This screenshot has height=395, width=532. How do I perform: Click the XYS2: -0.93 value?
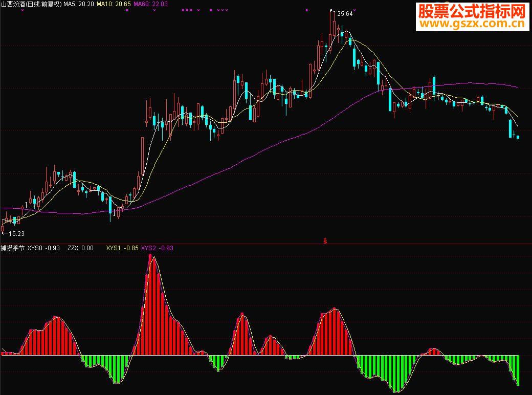point(157,248)
